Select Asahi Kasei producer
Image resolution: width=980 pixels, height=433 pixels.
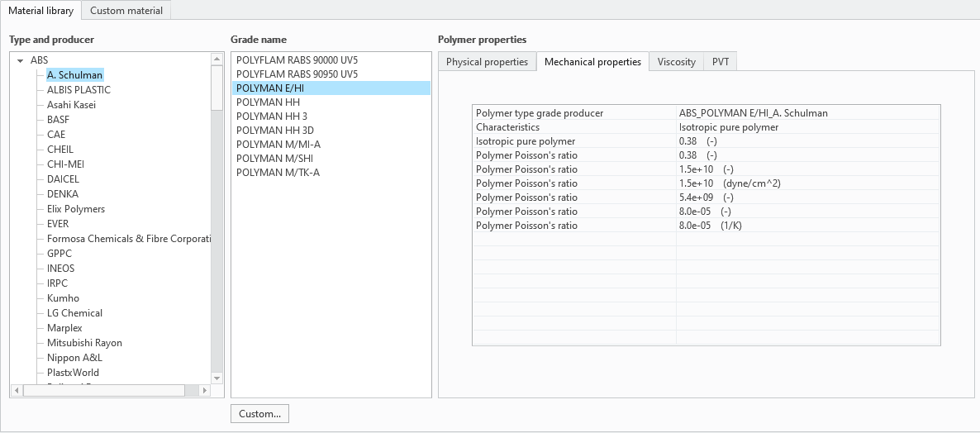coord(71,105)
